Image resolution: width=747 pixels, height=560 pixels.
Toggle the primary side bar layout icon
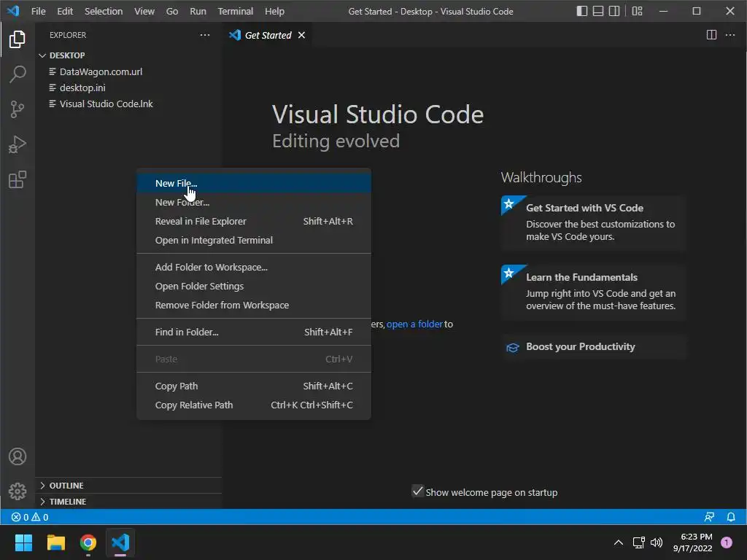pos(581,11)
